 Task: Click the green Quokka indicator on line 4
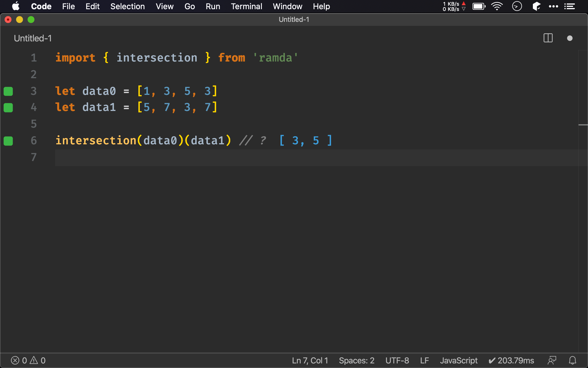(8, 108)
